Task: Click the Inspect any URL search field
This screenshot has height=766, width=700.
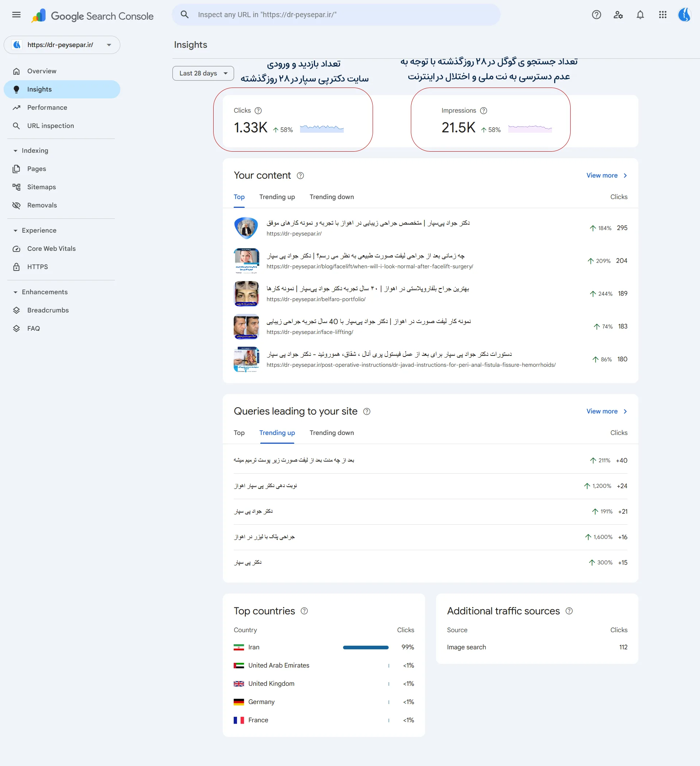Action: 336,15
